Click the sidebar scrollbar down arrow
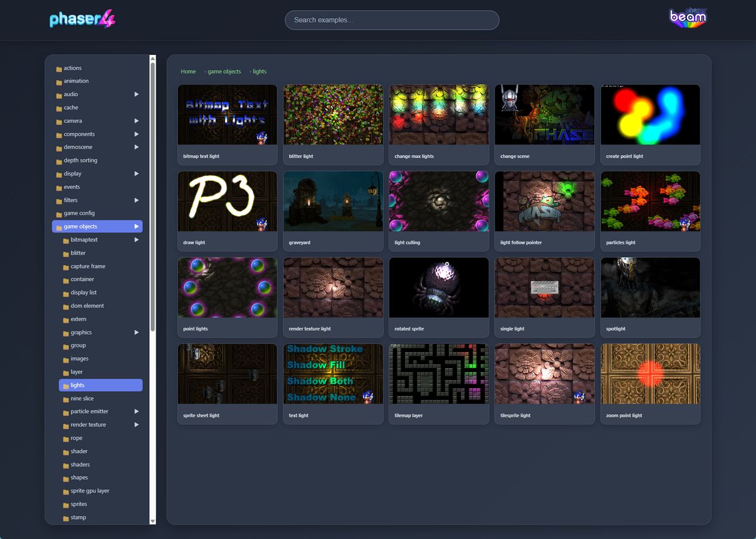The image size is (756, 539). click(x=153, y=521)
